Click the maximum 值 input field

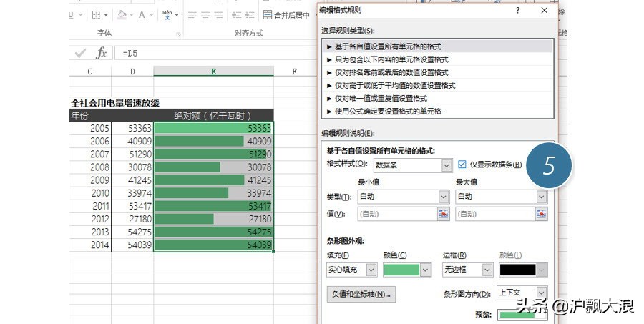coord(495,214)
